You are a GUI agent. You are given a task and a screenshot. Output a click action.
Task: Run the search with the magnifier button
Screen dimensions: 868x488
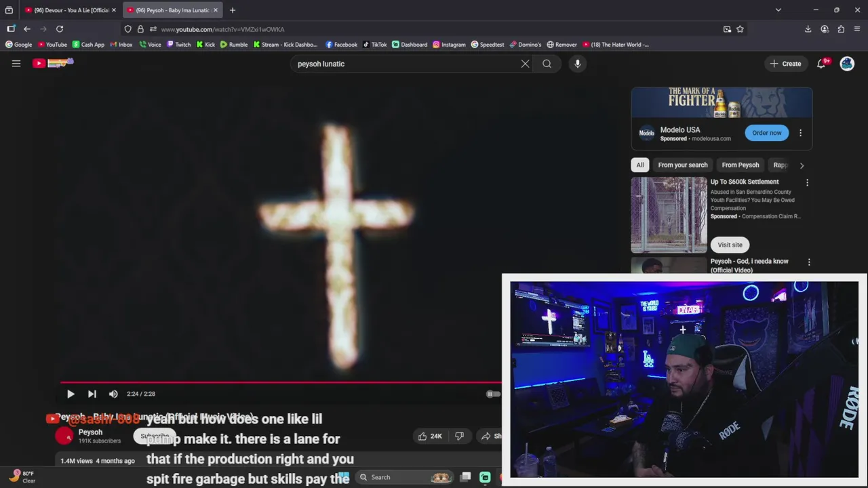[547, 64]
